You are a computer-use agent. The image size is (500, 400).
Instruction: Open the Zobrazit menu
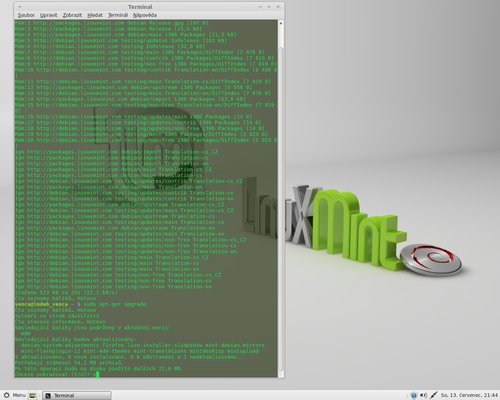(x=72, y=15)
